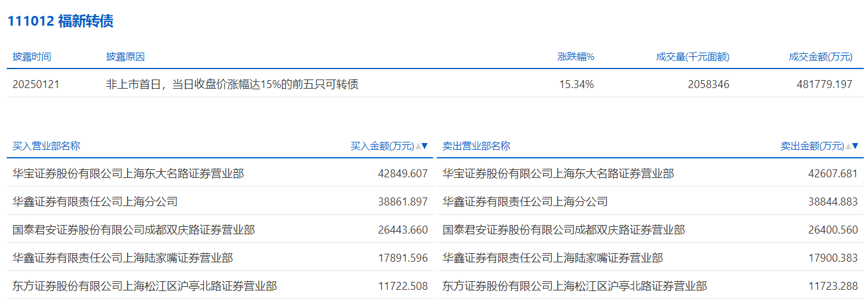
Task: Click the 卖出营业部名称 column header
Action: tap(477, 146)
